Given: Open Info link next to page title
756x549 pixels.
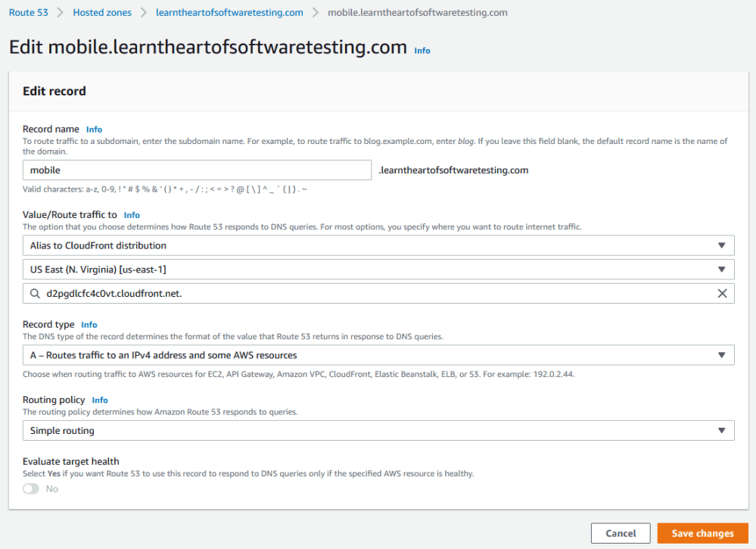Looking at the screenshot, I should coord(422,51).
